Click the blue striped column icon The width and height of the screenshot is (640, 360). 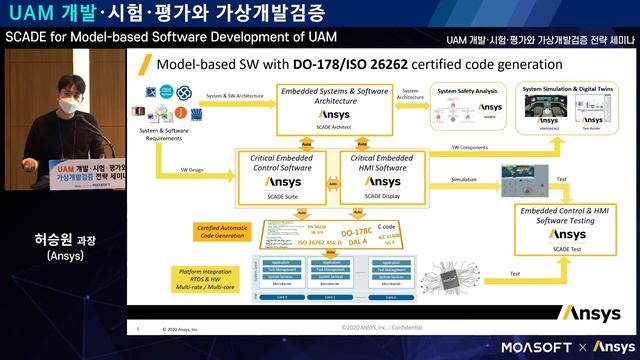tap(196, 114)
